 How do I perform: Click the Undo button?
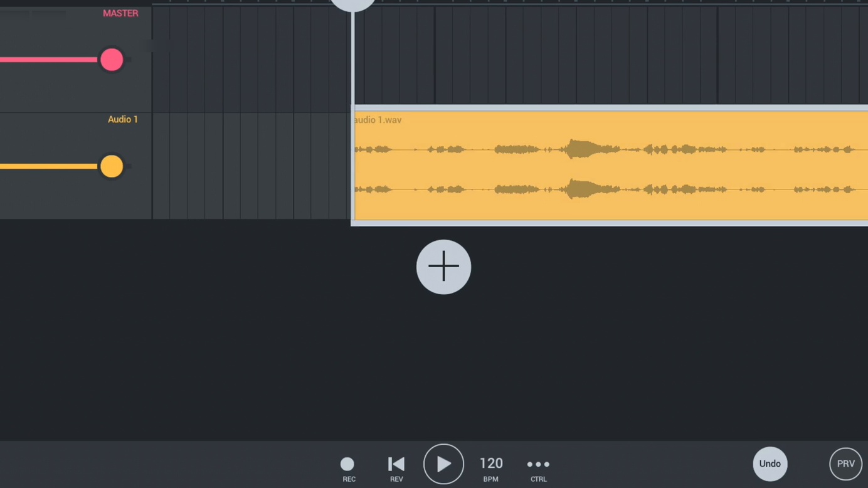(x=770, y=464)
